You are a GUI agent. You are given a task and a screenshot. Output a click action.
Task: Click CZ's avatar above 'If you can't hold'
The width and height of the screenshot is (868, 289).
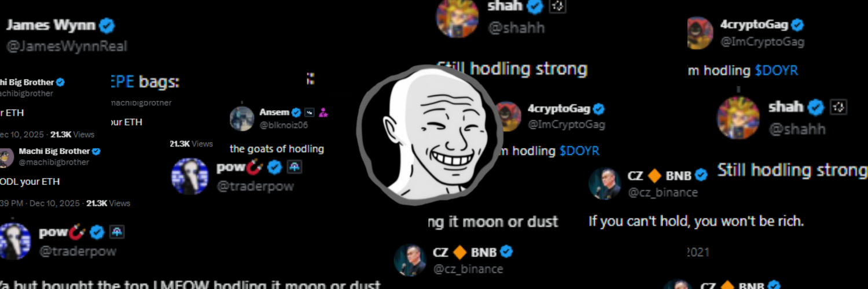coord(605,183)
